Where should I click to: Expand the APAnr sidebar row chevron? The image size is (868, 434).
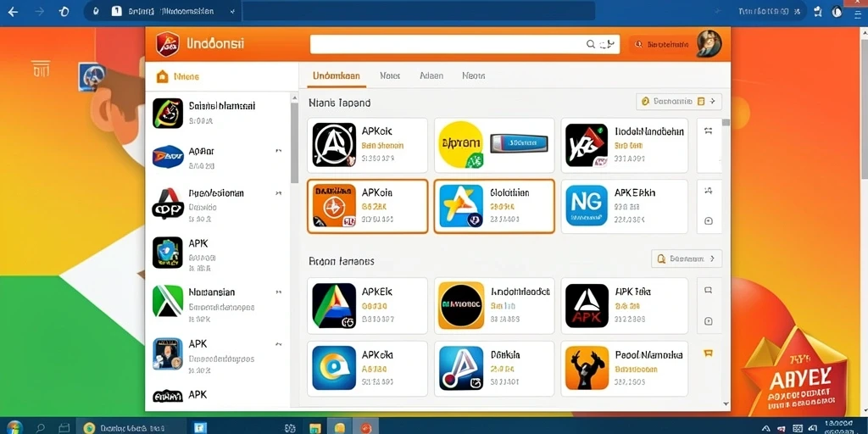[278, 151]
